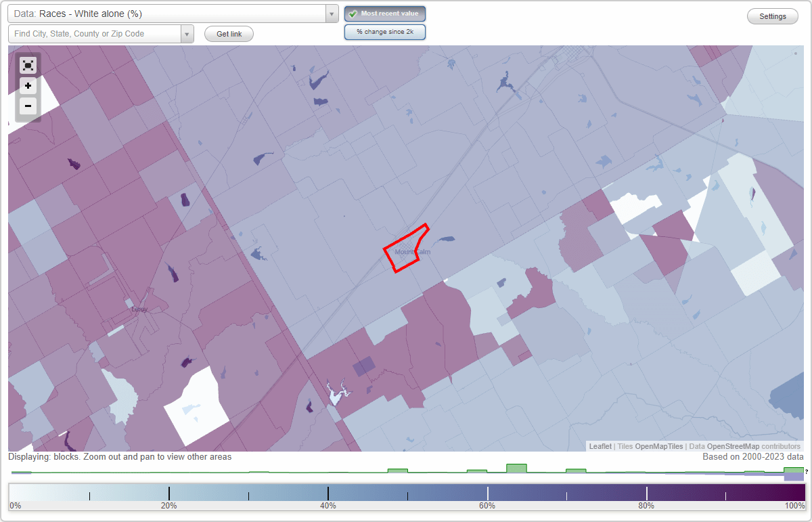Expand the city search dropdown arrow
This screenshot has width=812, height=522.
(x=187, y=33)
